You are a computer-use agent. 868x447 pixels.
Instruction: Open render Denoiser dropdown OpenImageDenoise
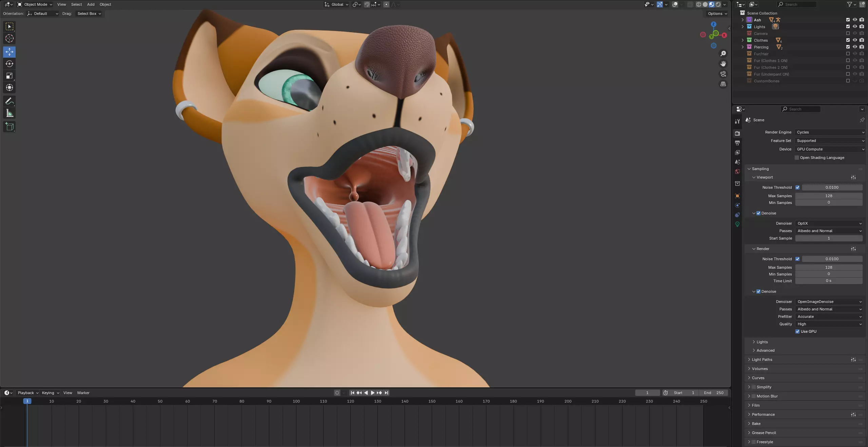829,302
